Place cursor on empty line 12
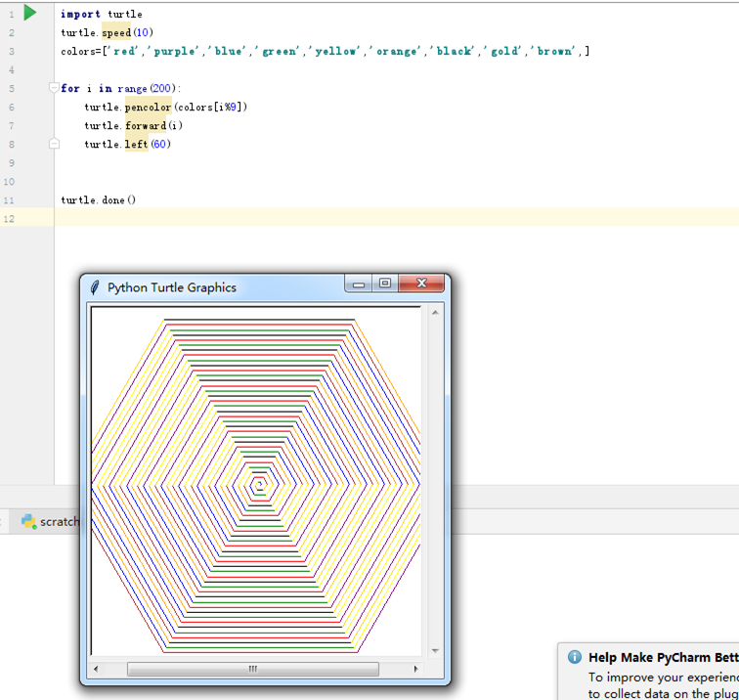This screenshot has height=700, width=739. 293,218
